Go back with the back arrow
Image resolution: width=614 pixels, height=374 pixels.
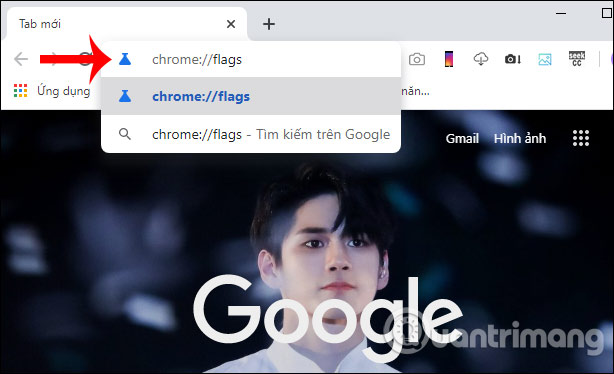tap(21, 60)
